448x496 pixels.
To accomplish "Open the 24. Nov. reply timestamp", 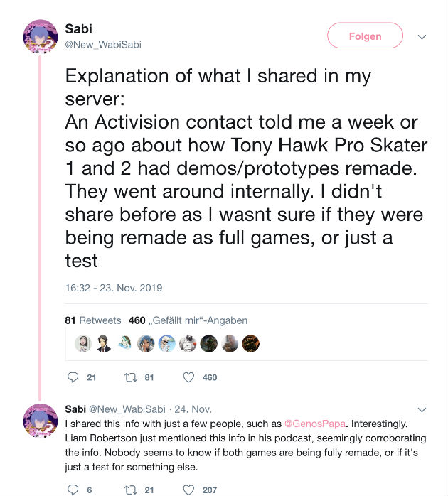I will 191,409.
